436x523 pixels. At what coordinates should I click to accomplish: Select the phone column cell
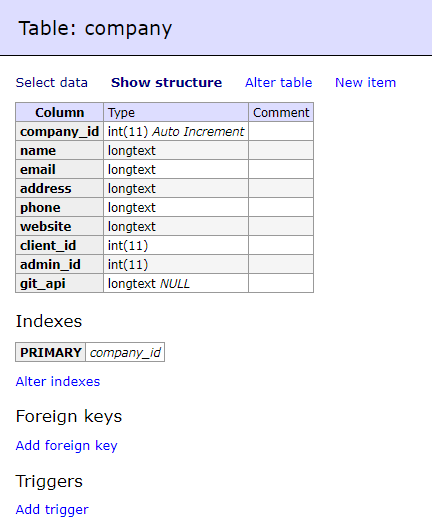click(59, 207)
